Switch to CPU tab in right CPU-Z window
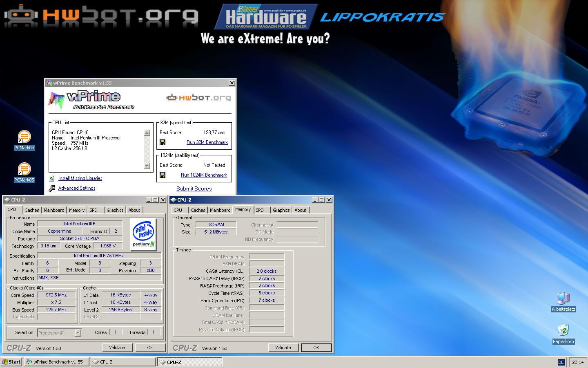588x368 pixels. [178, 210]
